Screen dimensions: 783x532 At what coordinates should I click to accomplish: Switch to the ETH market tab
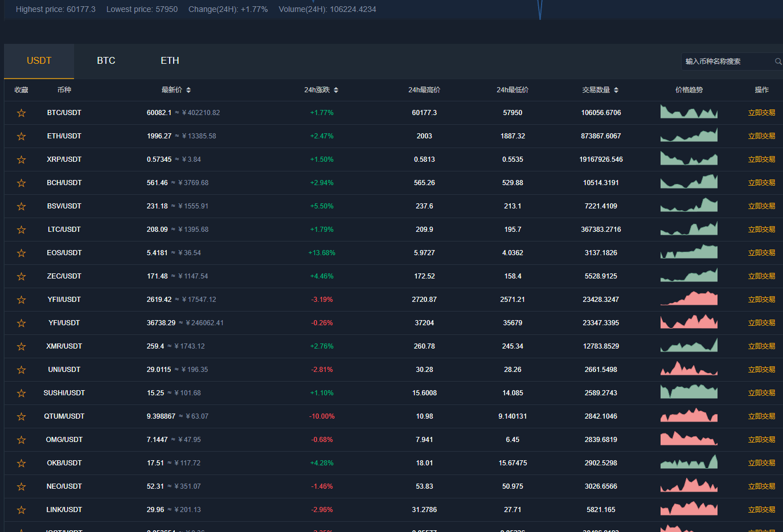[170, 61]
